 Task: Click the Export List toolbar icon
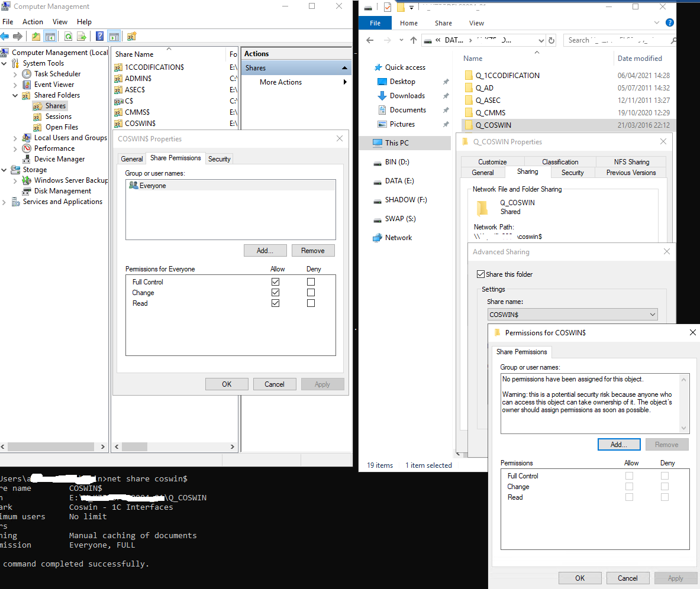[82, 36]
